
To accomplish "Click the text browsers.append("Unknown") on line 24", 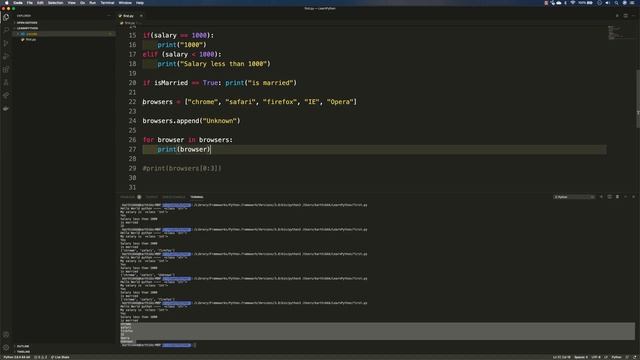I will [191, 121].
